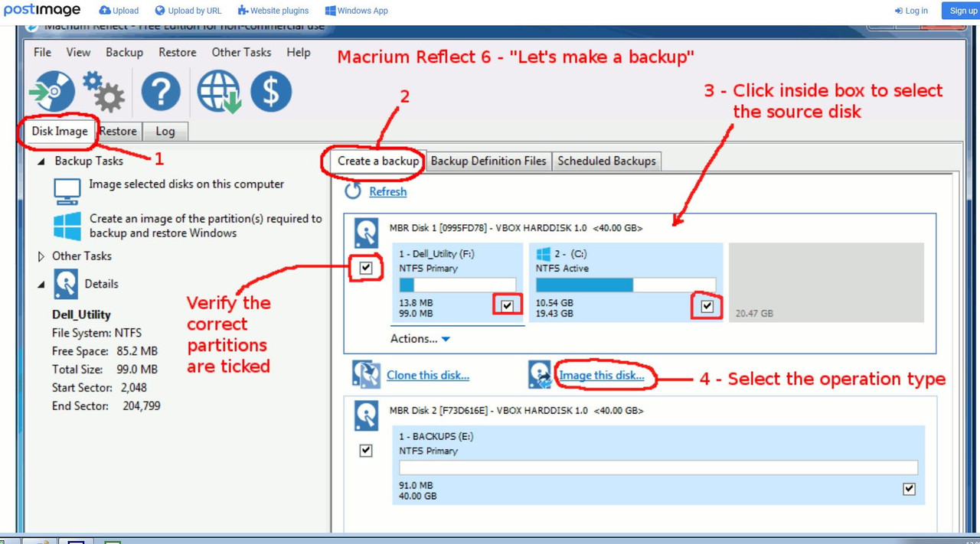The height and width of the screenshot is (544, 980).
Task: Click the dollar sign purchase icon
Action: [271, 92]
